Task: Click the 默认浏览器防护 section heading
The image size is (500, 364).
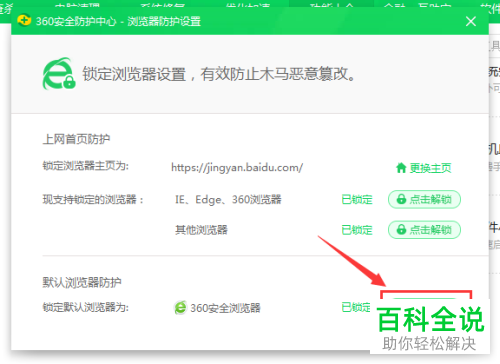Action: [82, 282]
